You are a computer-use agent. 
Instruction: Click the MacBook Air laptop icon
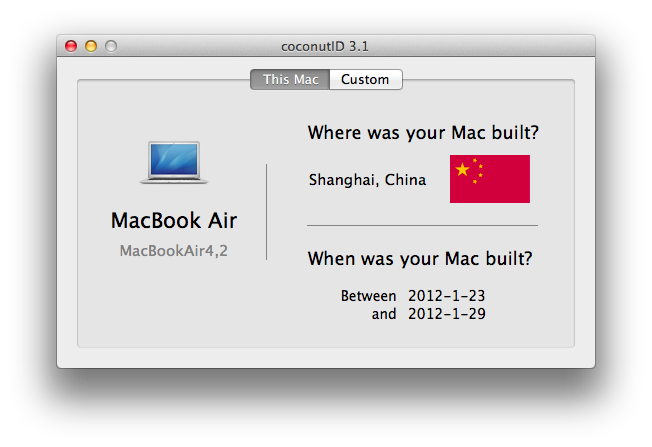(x=174, y=163)
